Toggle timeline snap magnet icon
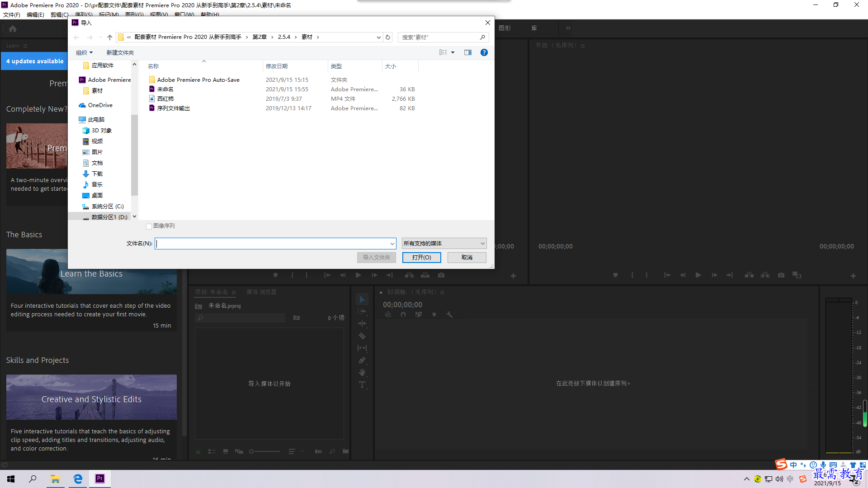This screenshot has height=488, width=868. click(x=403, y=314)
